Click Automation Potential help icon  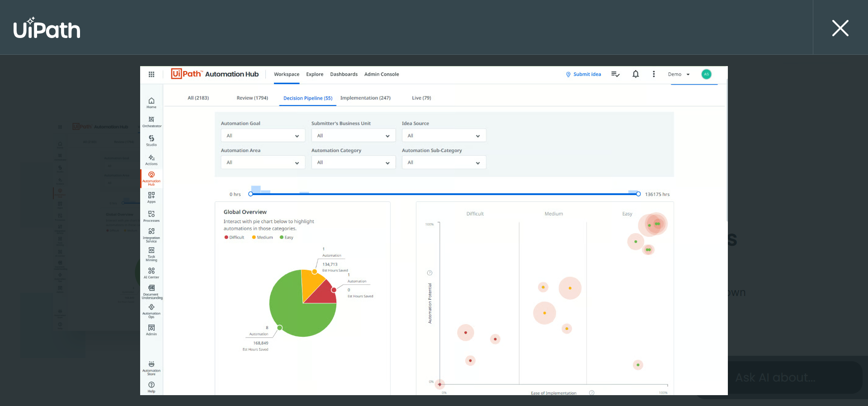click(429, 273)
